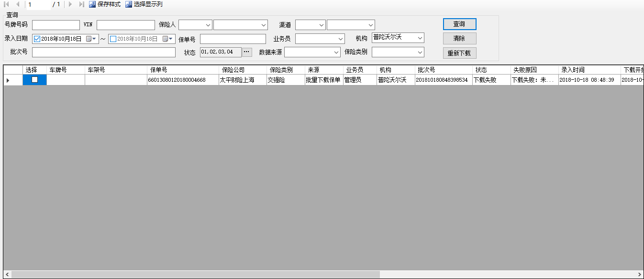Focus the VIN input field
644x279 pixels.
126,25
